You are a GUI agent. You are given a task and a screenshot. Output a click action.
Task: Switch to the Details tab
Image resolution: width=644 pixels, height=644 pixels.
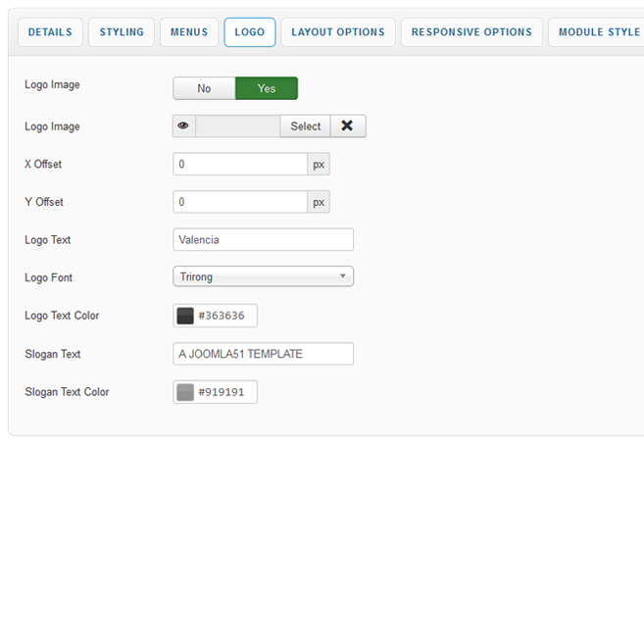coord(50,32)
